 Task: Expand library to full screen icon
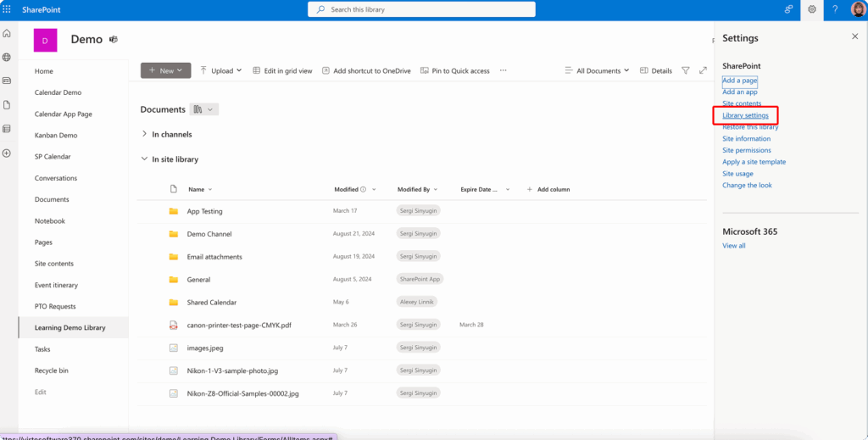703,70
